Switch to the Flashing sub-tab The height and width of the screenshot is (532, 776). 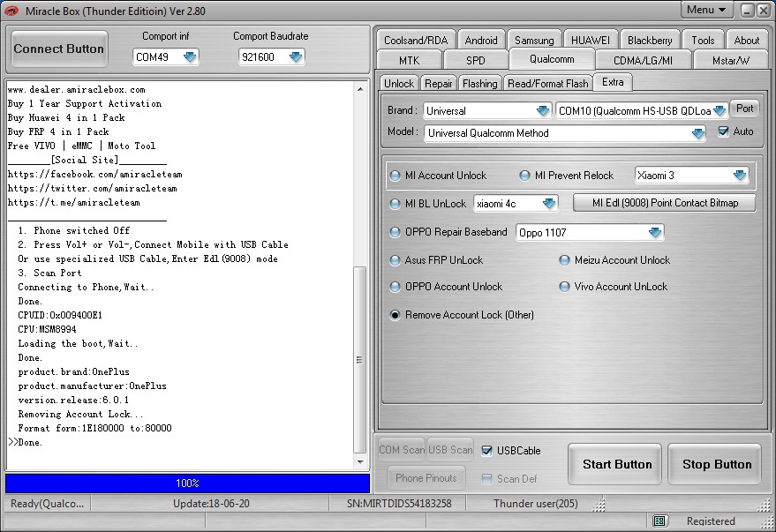pos(480,84)
